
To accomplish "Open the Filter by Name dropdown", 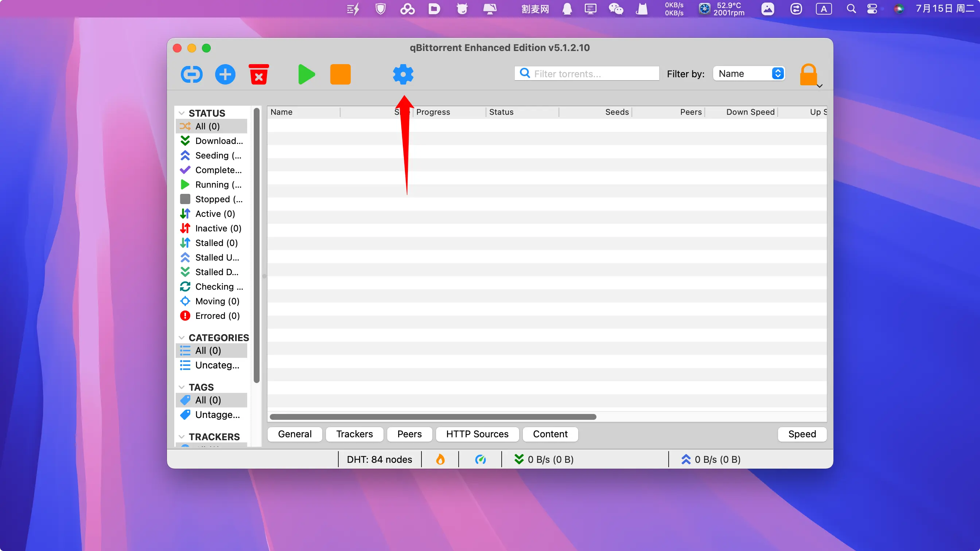I will 749,73.
